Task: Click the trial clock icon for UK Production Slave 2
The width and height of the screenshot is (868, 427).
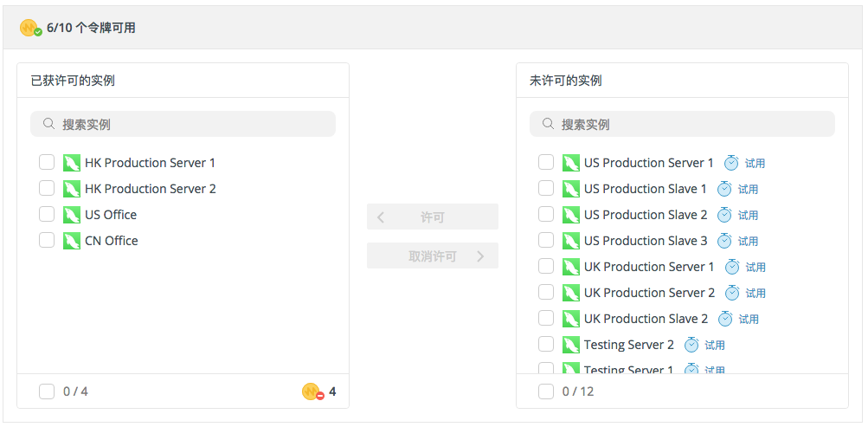Action: pyautogui.click(x=724, y=319)
